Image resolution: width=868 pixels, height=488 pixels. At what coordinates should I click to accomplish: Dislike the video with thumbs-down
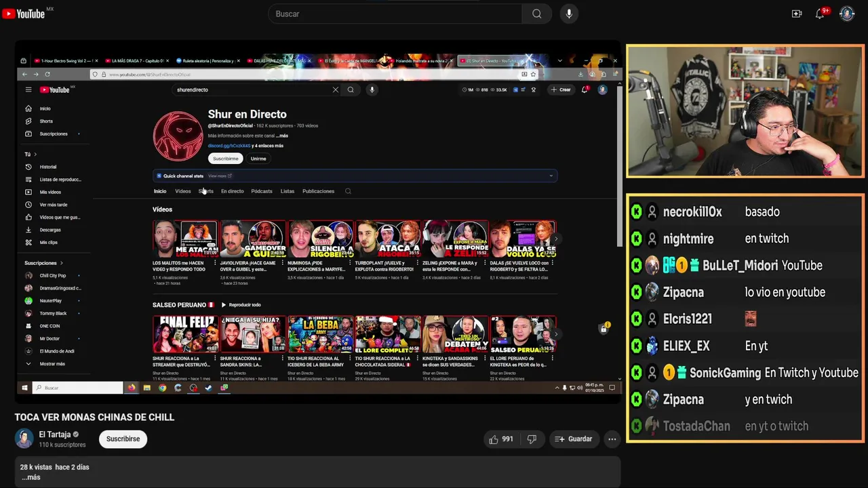[x=532, y=439]
